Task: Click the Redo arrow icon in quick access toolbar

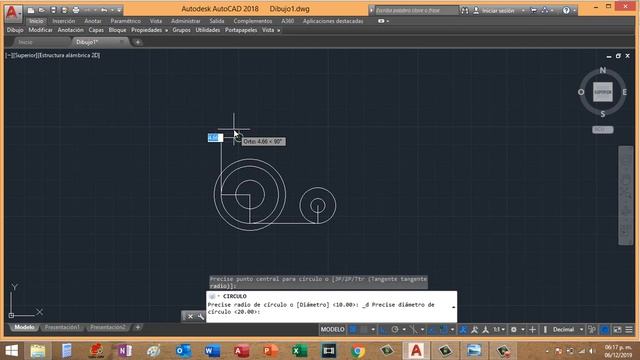Action: (104, 10)
